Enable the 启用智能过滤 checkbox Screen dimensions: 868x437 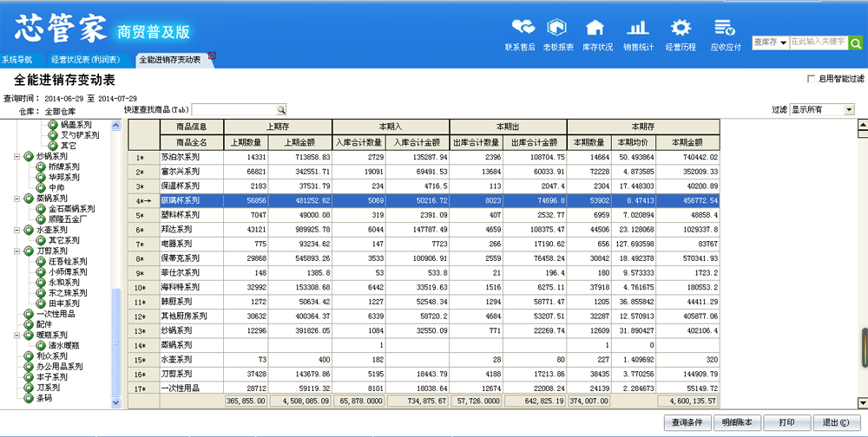(x=811, y=79)
